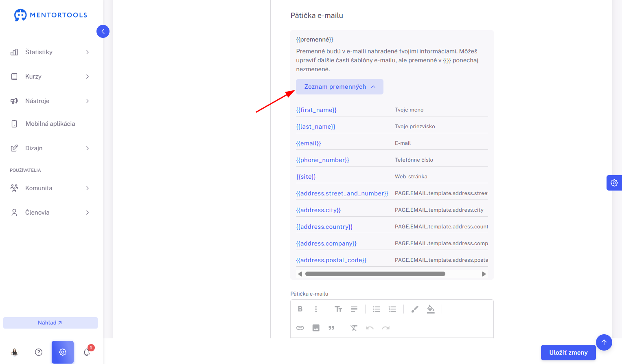Insert a bulleted list
622x364 pixels.
click(x=377, y=309)
